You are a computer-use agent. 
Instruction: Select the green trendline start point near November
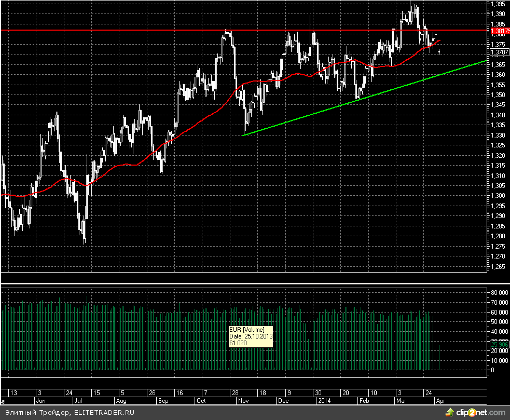click(x=244, y=135)
